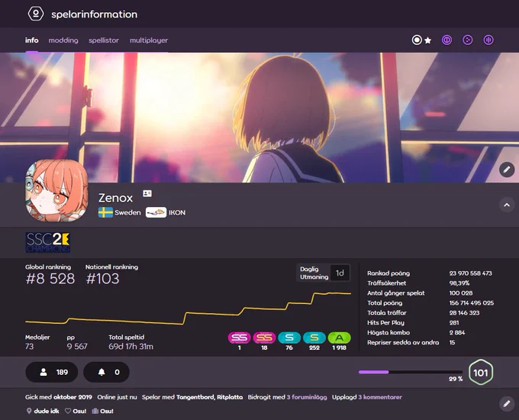Edit profile details with the bottom pencil icon
Viewport: 519px width, 420px height.
507,404
